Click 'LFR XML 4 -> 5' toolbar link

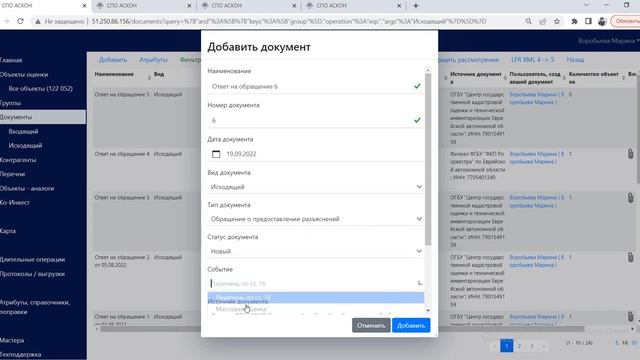tap(533, 60)
